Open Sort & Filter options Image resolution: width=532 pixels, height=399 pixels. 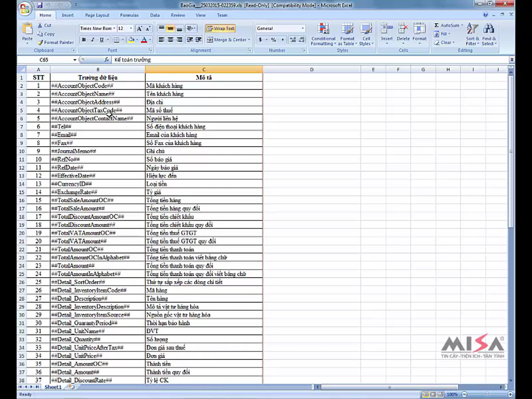pos(472,34)
